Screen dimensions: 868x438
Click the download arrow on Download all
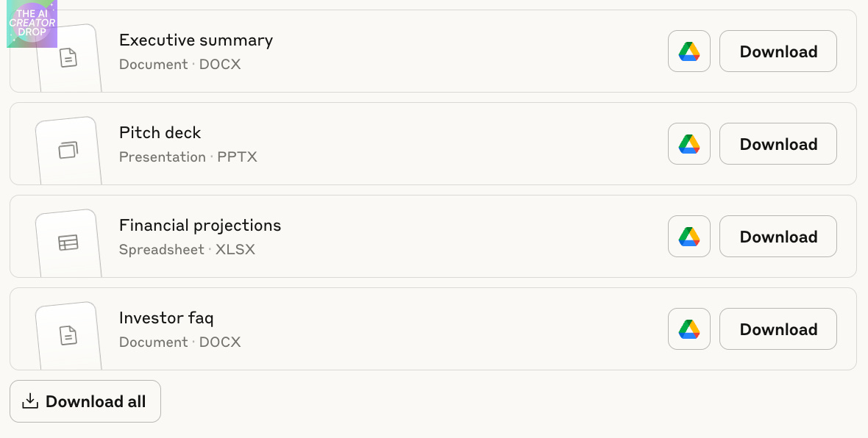(30, 401)
